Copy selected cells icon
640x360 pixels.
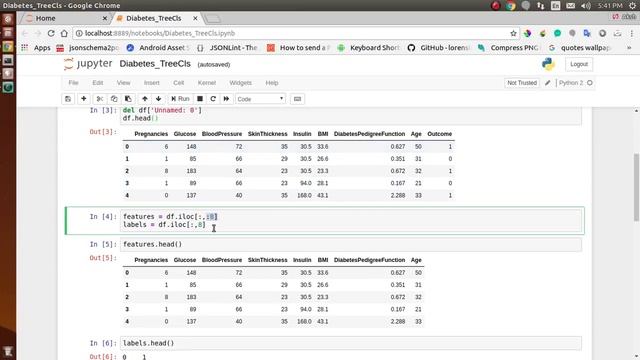coord(114,99)
